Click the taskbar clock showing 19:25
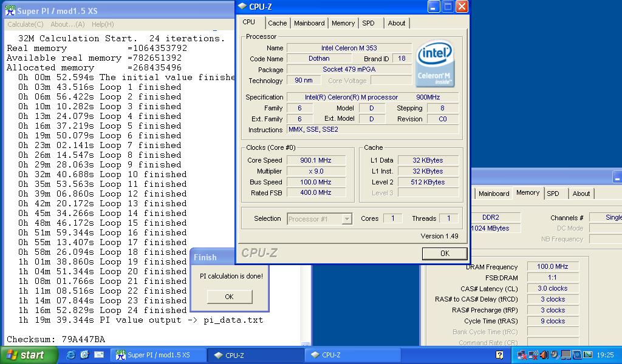The width and height of the screenshot is (622, 364). click(605, 355)
